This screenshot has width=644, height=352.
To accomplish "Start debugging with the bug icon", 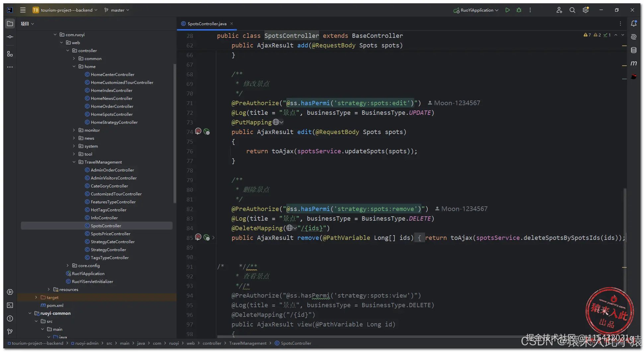I will coord(519,10).
